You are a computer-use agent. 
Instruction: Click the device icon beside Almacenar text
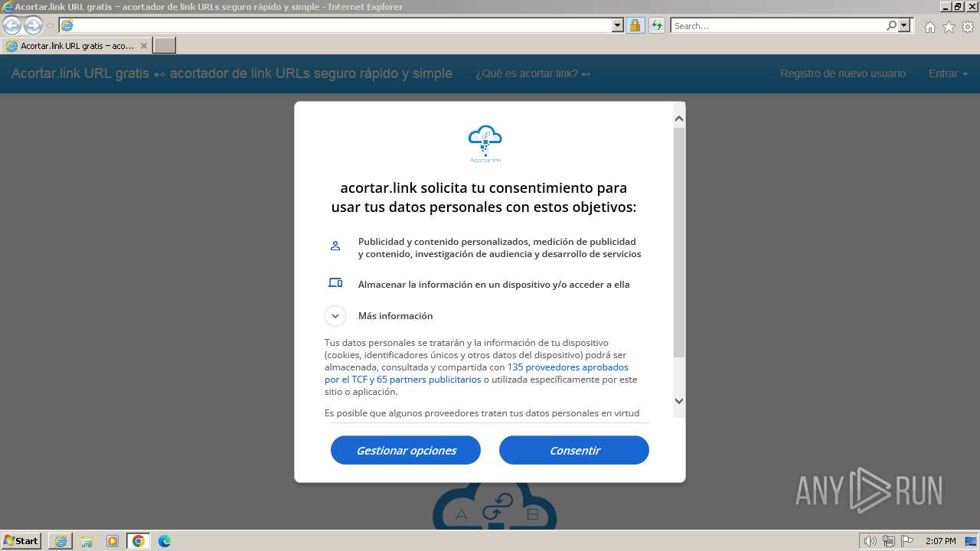[335, 282]
